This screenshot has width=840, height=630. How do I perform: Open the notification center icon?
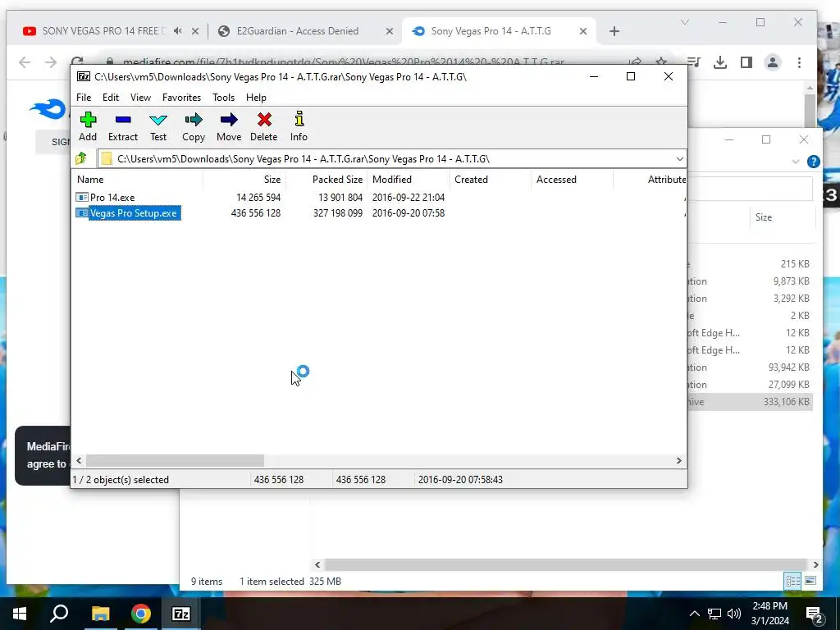pyautogui.click(x=815, y=614)
